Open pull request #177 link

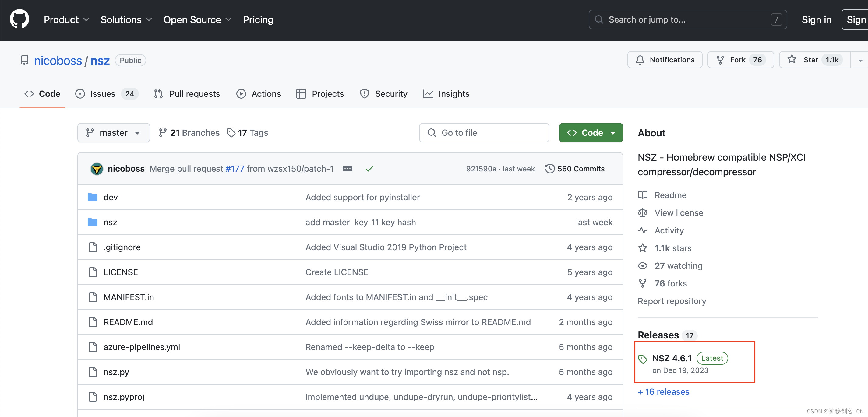point(235,169)
